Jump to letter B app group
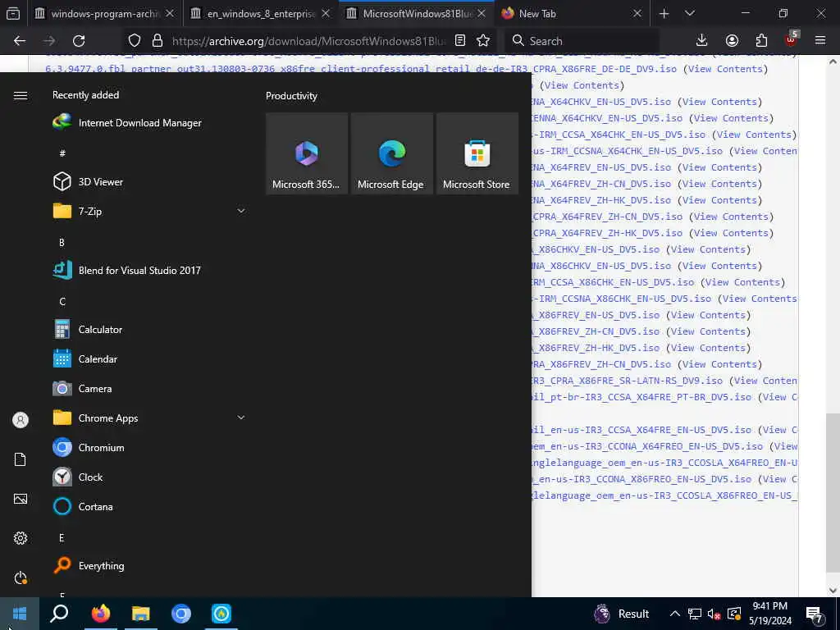Screen dimensions: 840x630 62,243
